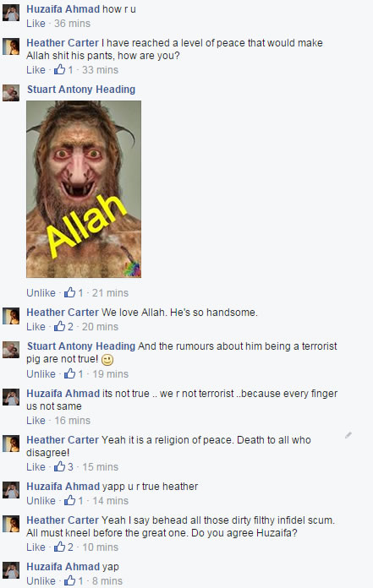Click Stuart Antony Heading's avatar beside the image comment
Screen dimensions: 373x588
click(11, 93)
